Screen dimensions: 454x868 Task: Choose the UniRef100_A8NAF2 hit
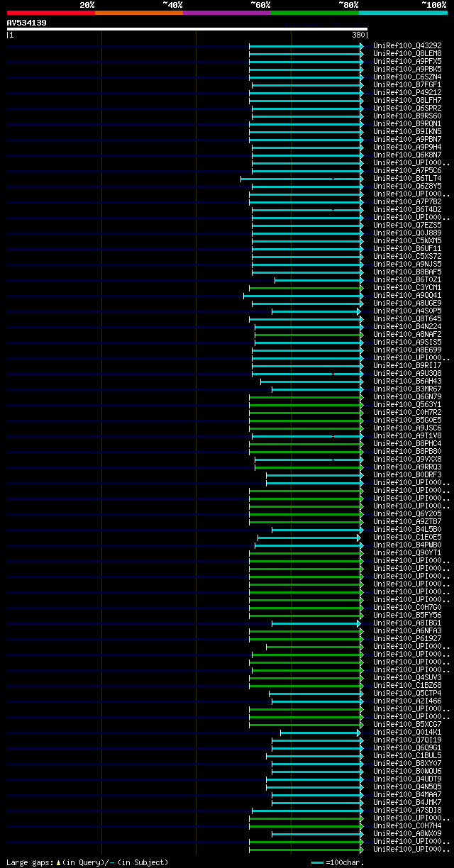point(407,334)
